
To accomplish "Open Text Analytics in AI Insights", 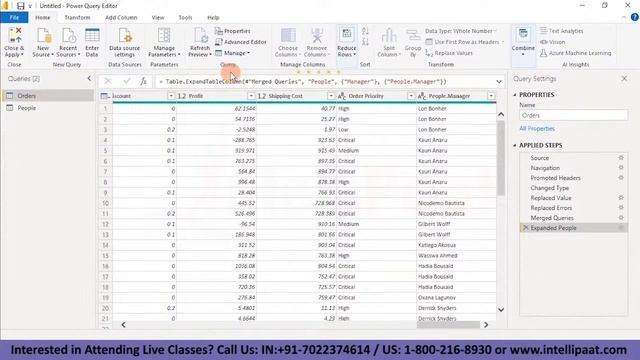I will (x=562, y=31).
